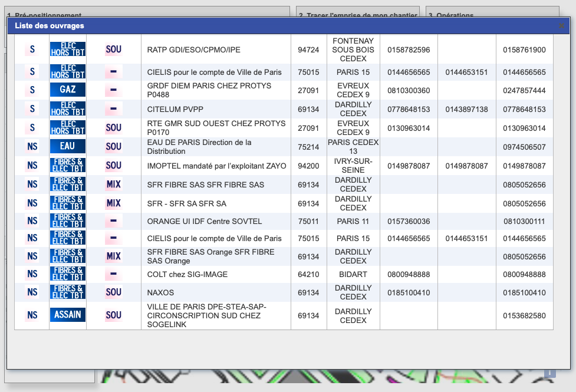Viewport: 576px width, 392px height.
Task: Click postal code 64210
Action: (x=308, y=274)
